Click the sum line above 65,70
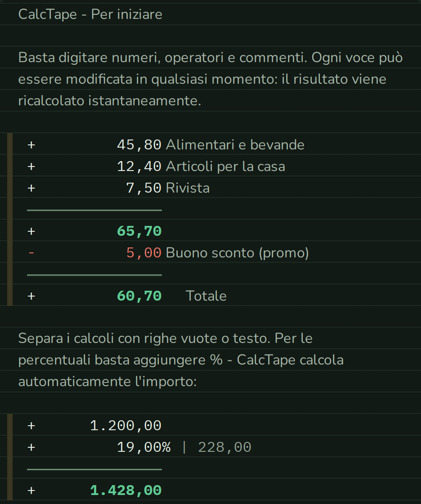 click(94, 210)
